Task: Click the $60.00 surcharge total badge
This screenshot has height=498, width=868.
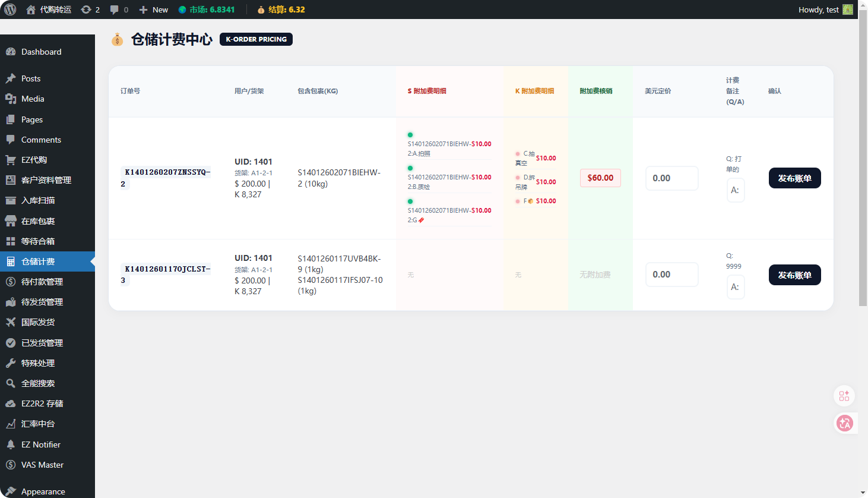Action: point(600,178)
